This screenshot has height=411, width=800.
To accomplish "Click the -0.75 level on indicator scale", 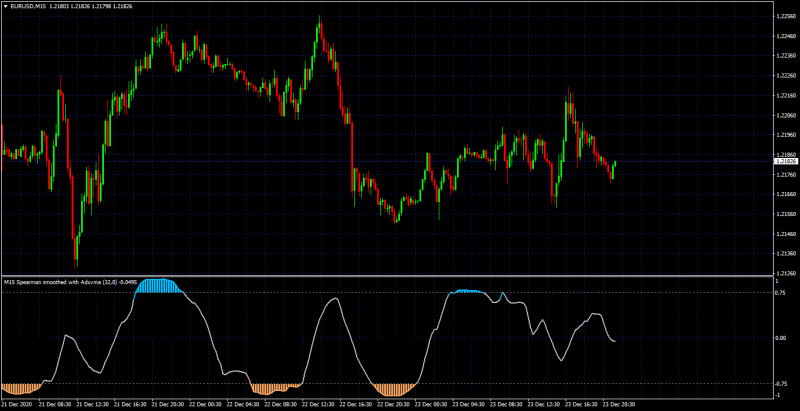I will pos(781,383).
